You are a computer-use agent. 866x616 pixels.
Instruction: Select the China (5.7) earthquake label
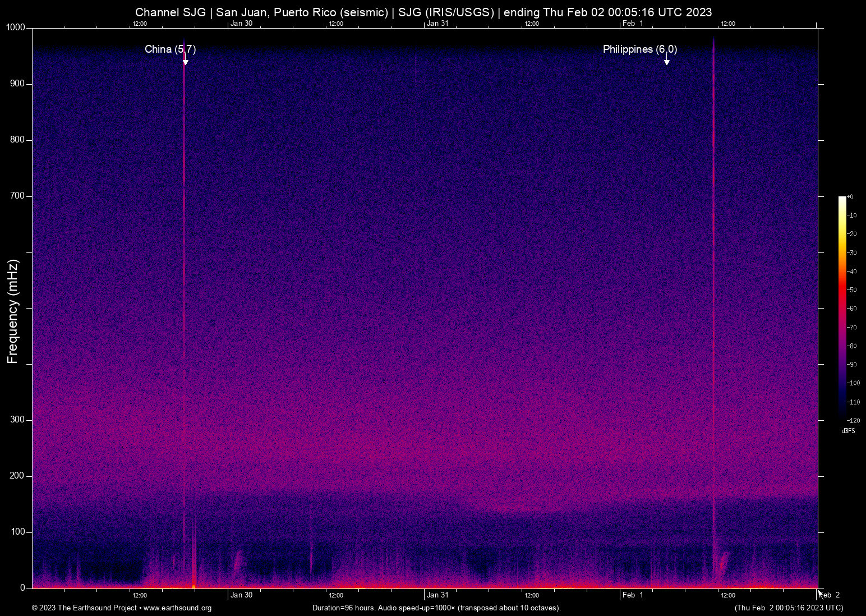point(170,49)
